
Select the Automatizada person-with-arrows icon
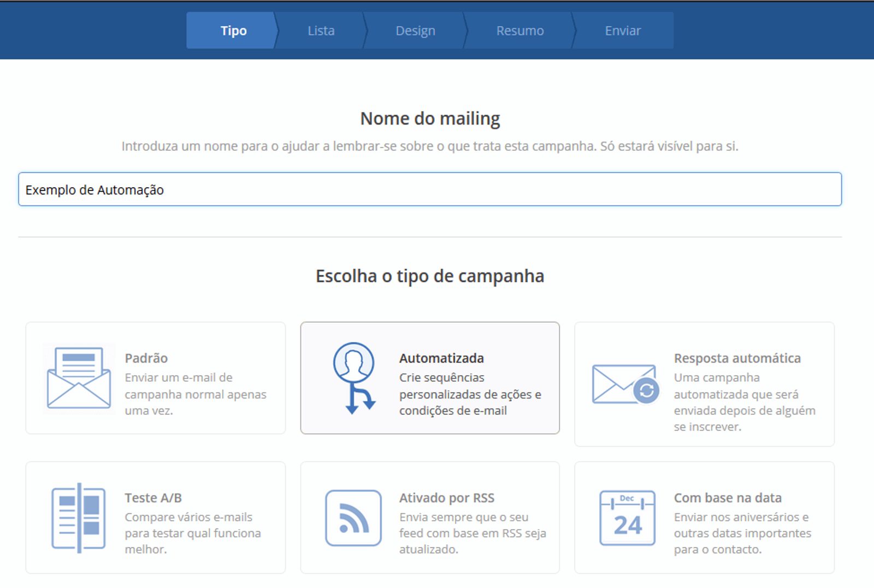[x=354, y=378]
